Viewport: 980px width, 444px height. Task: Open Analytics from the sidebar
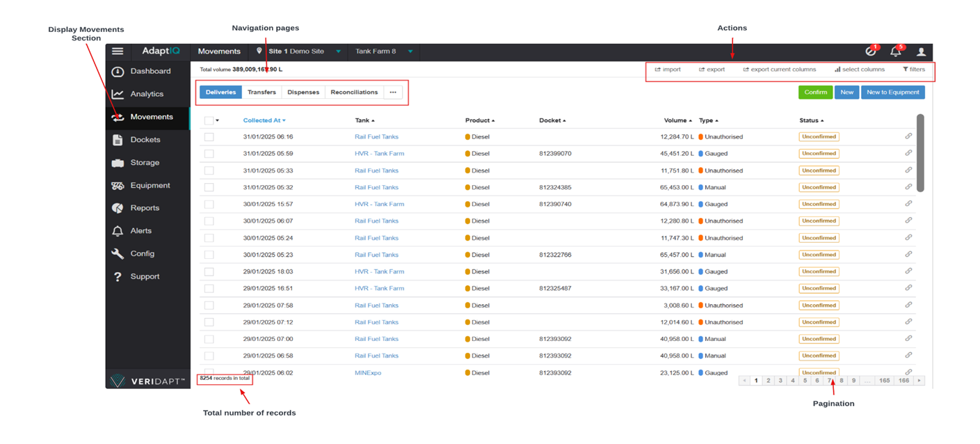pyautogui.click(x=146, y=94)
